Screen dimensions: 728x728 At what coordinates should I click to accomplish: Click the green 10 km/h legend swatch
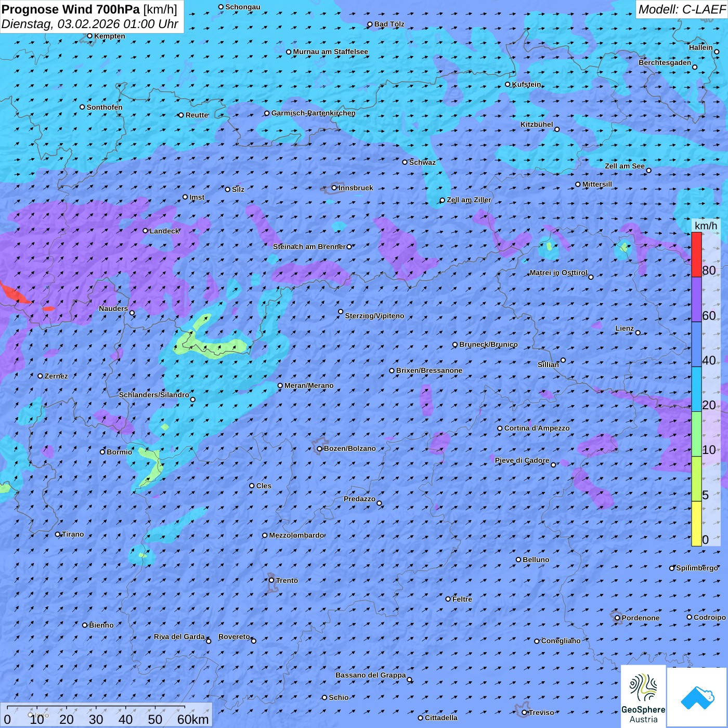[696, 434]
